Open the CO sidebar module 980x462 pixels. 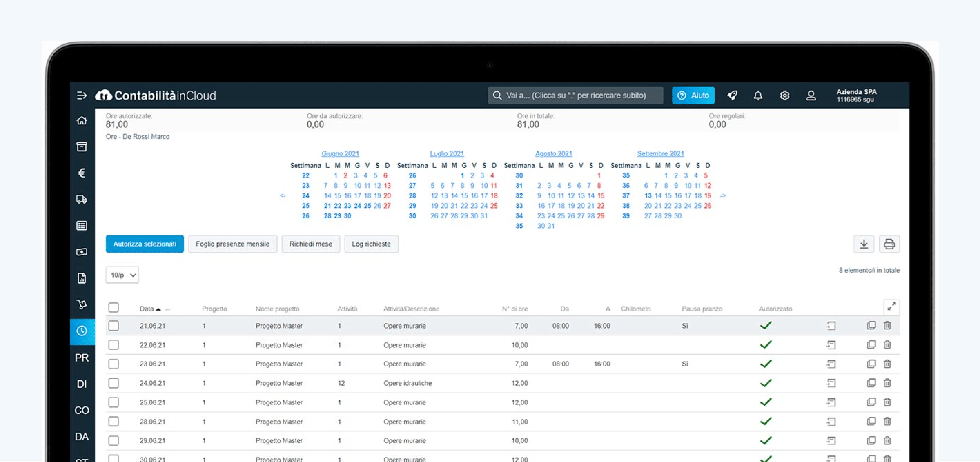82,410
